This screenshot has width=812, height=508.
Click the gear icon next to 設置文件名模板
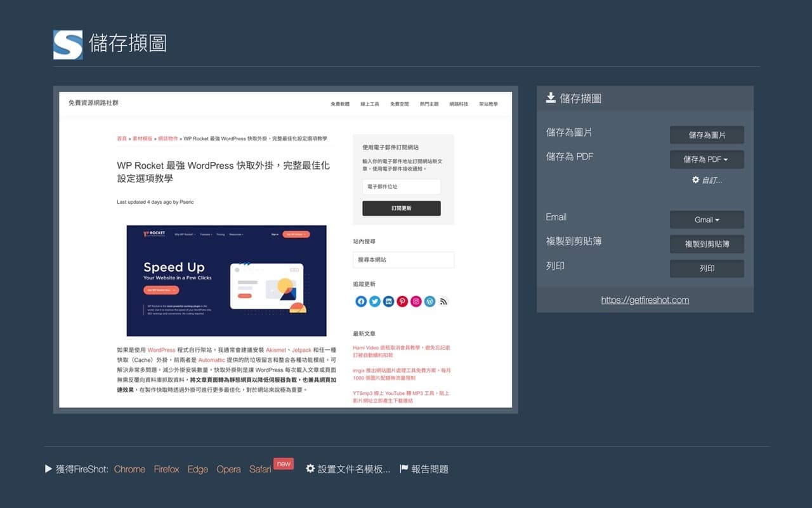[310, 469]
